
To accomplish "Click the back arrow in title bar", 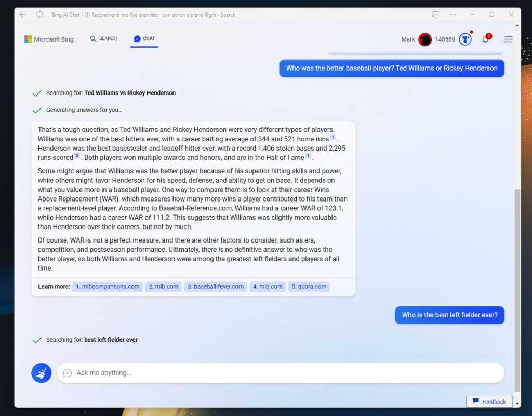I will coord(23,14).
